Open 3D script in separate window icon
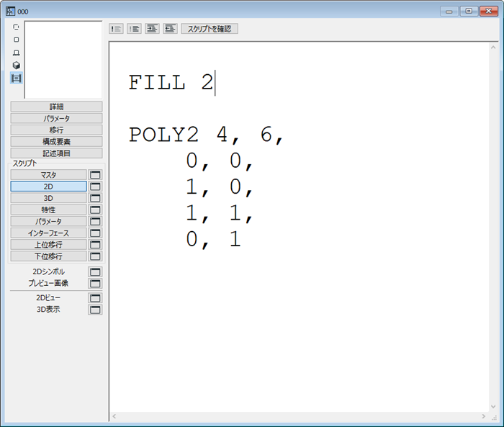The width and height of the screenshot is (504, 427). point(95,198)
